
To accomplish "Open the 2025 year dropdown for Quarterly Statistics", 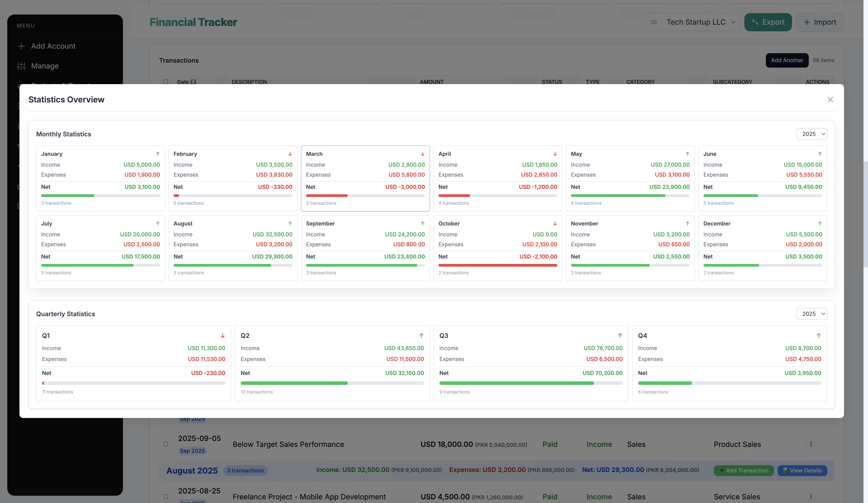I will click(812, 314).
